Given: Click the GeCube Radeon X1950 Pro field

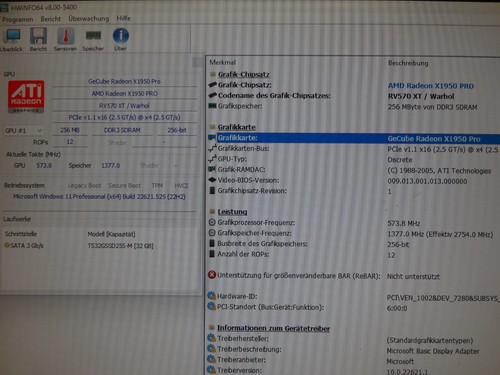Looking at the screenshot, I should tap(124, 81).
